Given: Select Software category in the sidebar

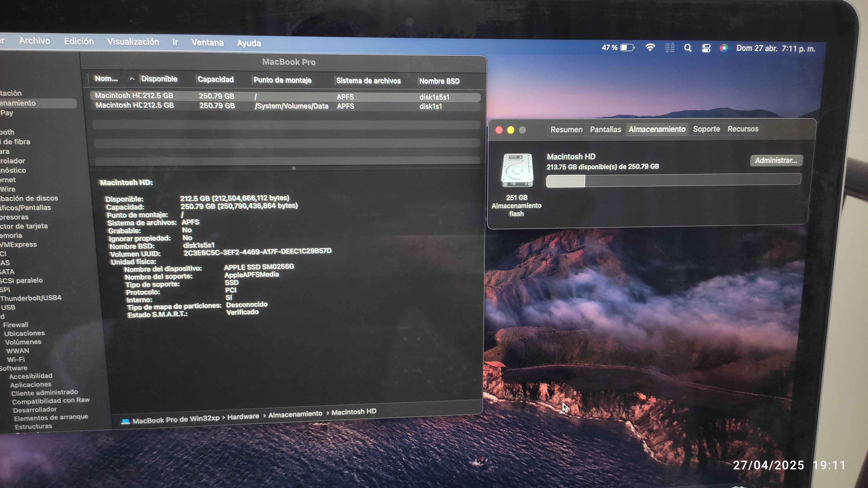Looking at the screenshot, I should point(13,368).
